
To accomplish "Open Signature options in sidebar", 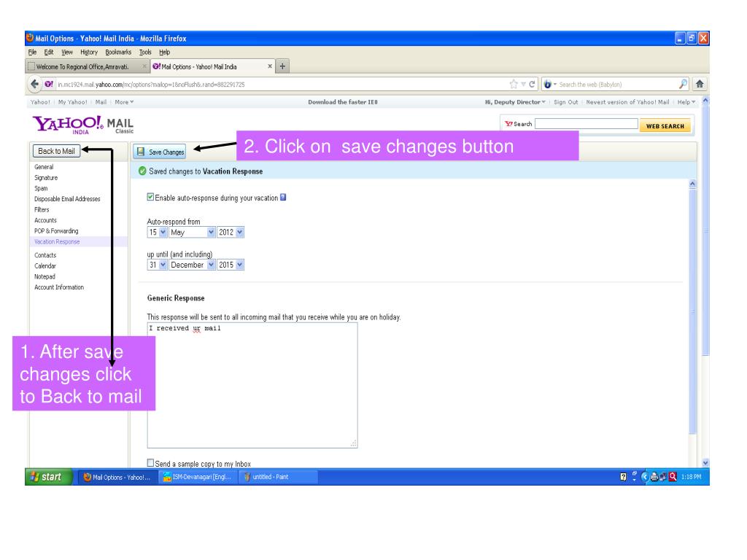I will pyautogui.click(x=46, y=178).
